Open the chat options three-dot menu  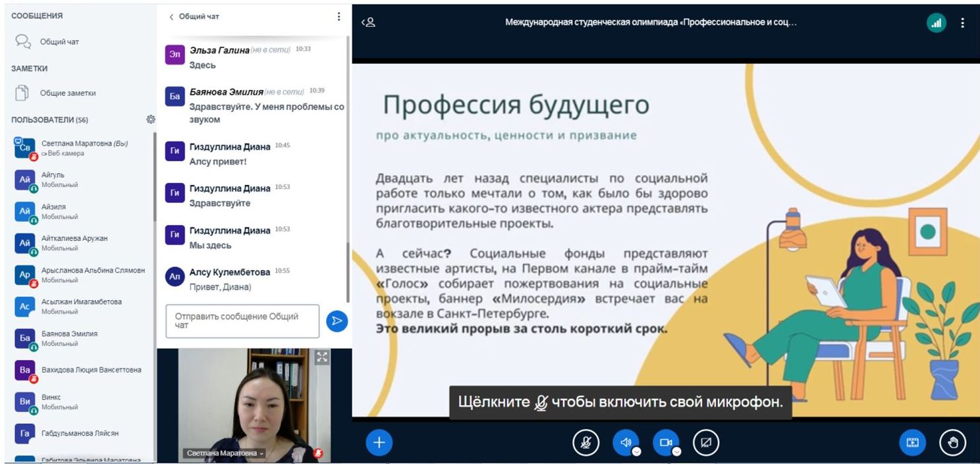(339, 16)
